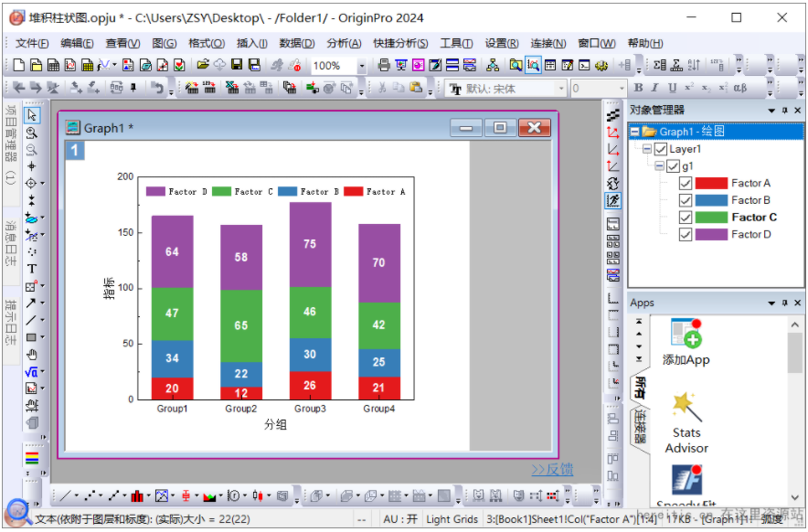Uncheck the g1 group checkbox
Viewport: 808px width, 532px height.
pyautogui.click(x=673, y=166)
